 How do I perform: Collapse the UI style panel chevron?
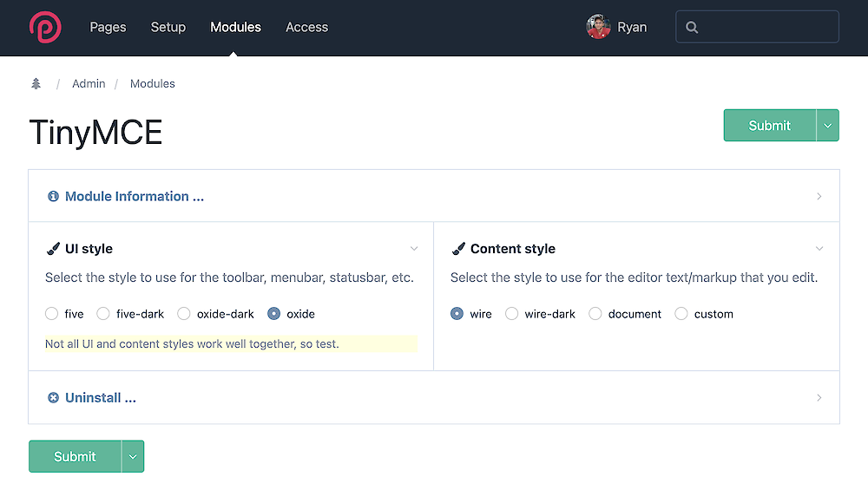pos(414,249)
